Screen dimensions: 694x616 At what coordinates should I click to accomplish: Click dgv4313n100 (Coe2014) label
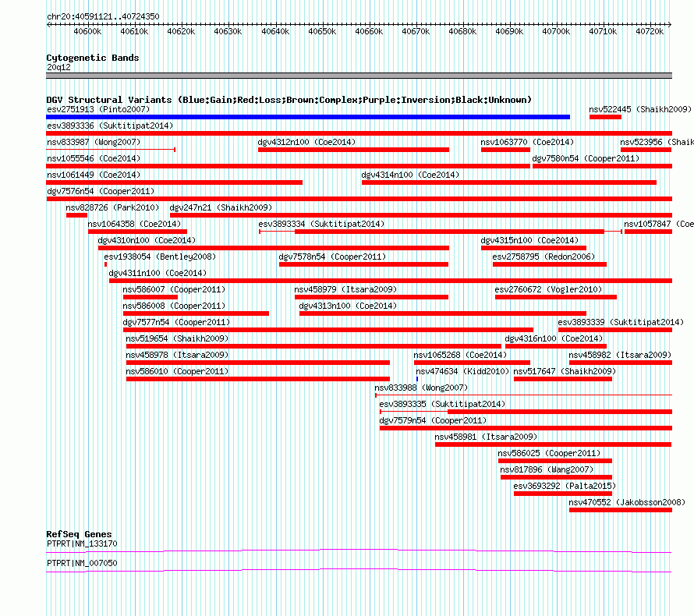[348, 306]
